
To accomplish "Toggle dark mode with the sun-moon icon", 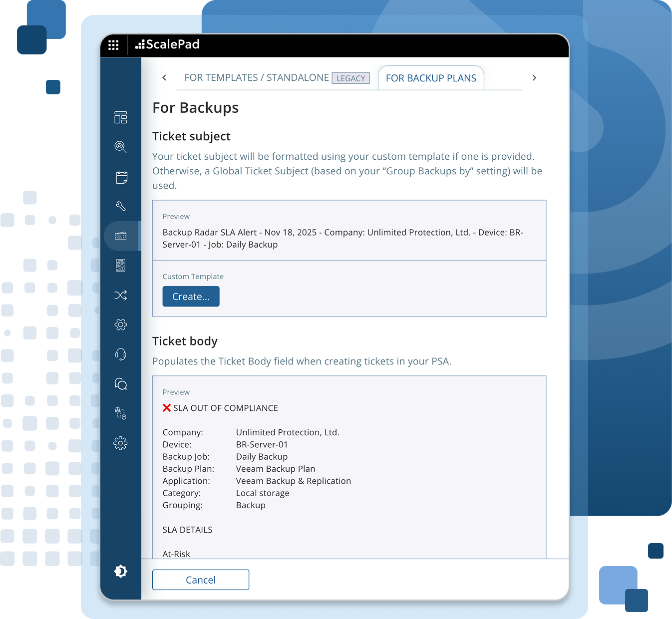I will [121, 571].
